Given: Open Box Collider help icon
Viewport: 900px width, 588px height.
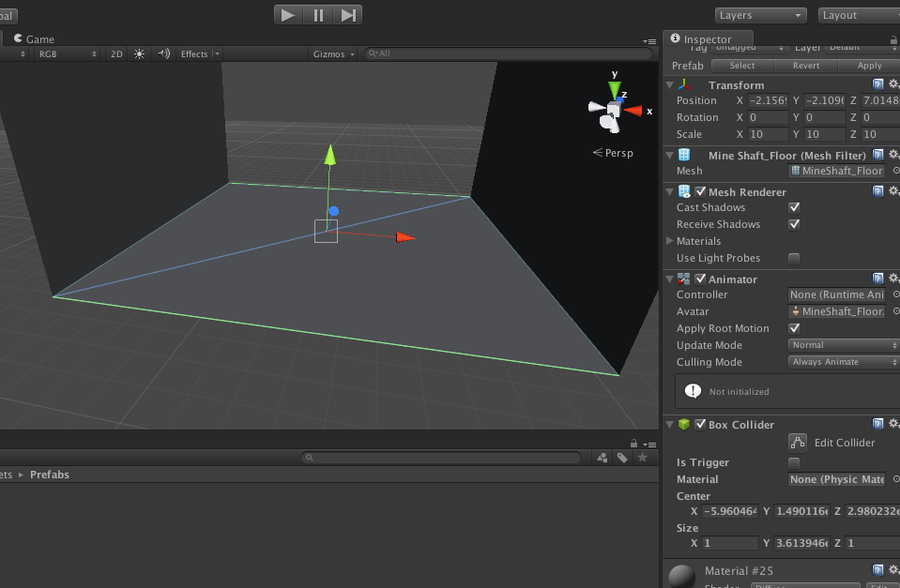Looking at the screenshot, I should point(877,424).
